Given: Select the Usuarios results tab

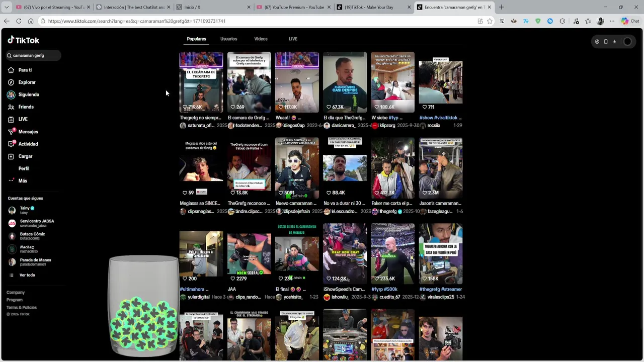Looking at the screenshot, I should pyautogui.click(x=228, y=39).
